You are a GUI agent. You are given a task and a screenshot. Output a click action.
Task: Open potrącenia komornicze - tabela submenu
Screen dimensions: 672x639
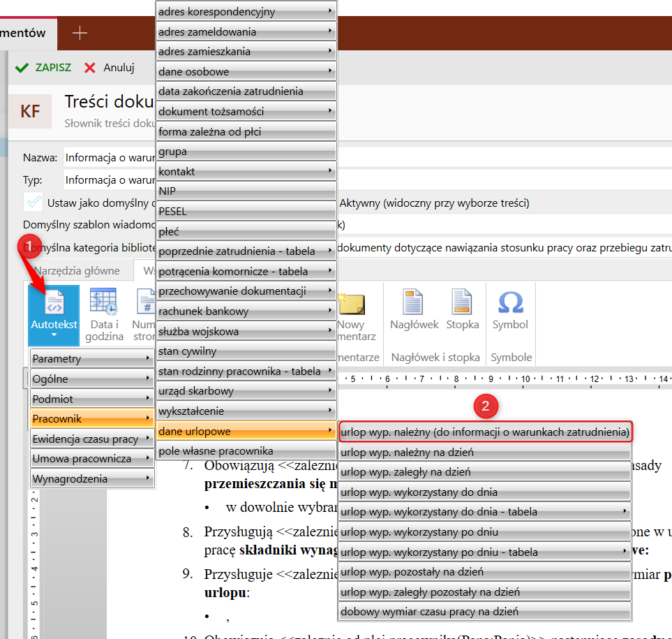pos(246,272)
